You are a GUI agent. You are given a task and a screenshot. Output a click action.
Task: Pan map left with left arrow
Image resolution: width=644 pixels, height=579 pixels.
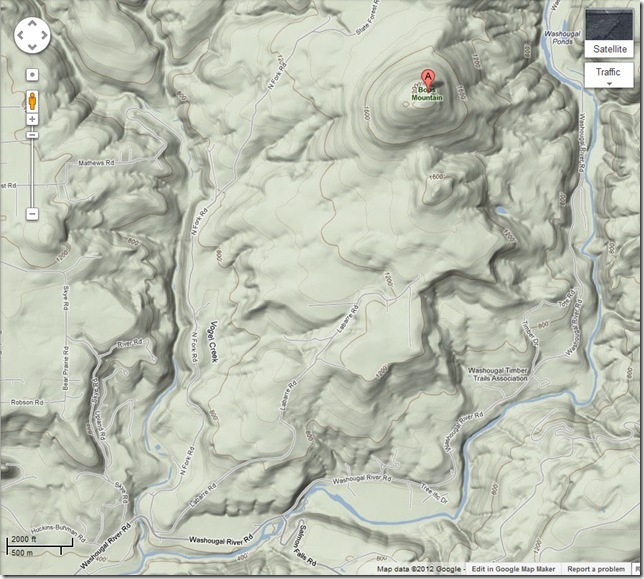click(x=21, y=35)
